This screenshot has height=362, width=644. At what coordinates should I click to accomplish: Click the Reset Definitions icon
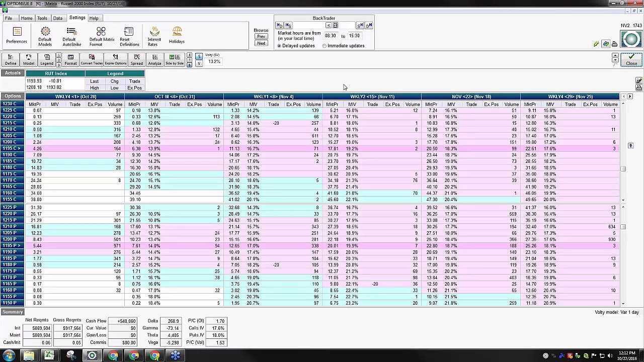click(129, 37)
